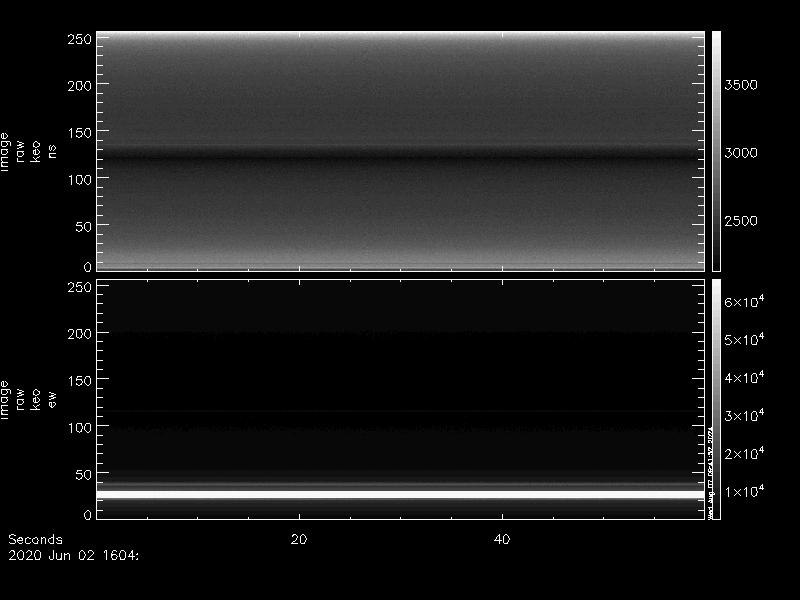Click the 3×10^4 colorbar tick label
Screen dimensions: 800x600
[x=744, y=416]
